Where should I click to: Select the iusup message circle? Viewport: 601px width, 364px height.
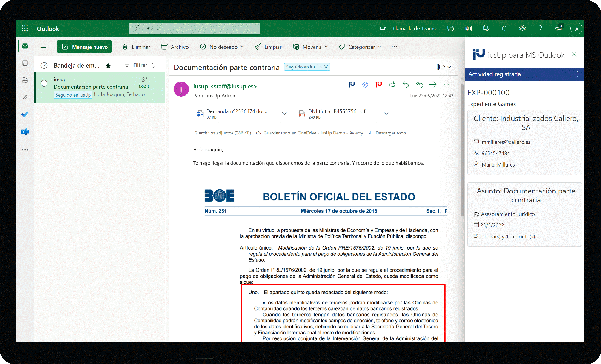(x=44, y=83)
